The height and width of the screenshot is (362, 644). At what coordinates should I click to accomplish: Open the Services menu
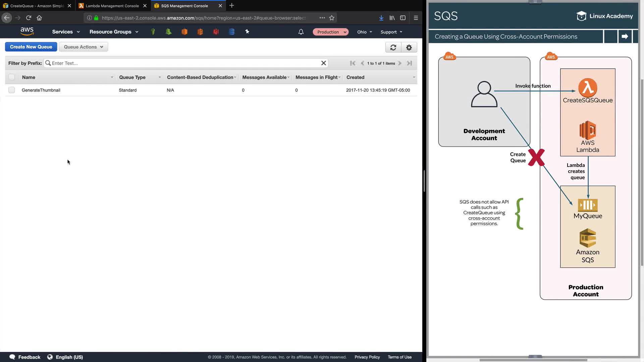coord(66,32)
